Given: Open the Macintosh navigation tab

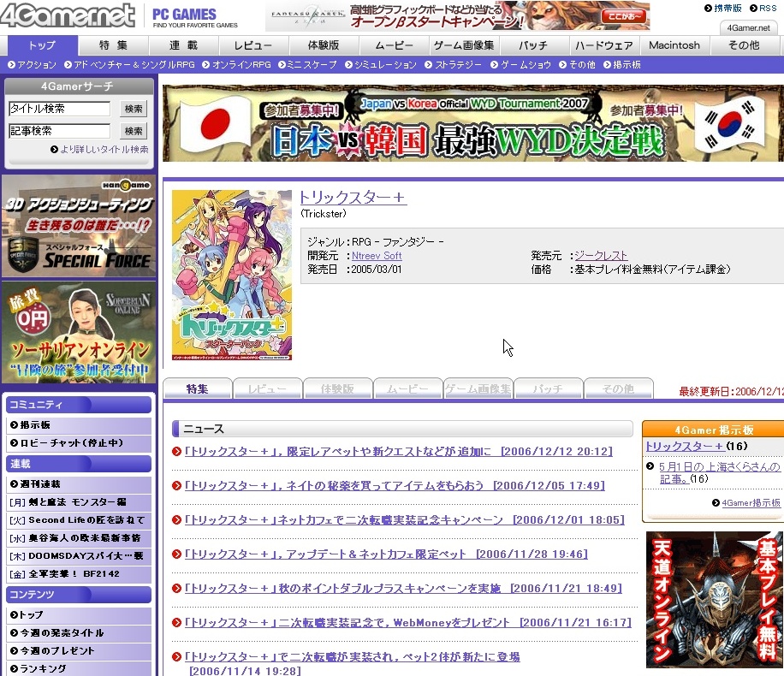Looking at the screenshot, I should (x=674, y=45).
